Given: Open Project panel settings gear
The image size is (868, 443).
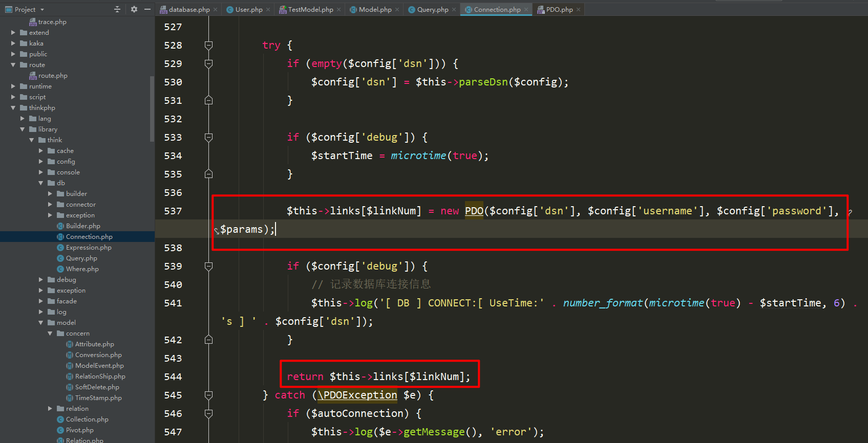Looking at the screenshot, I should point(134,9).
